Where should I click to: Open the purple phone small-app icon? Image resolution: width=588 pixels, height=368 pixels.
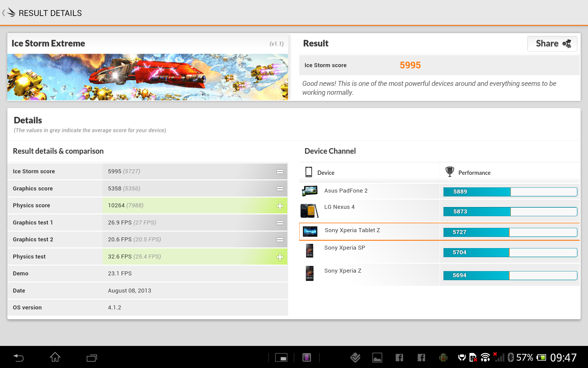(x=307, y=358)
